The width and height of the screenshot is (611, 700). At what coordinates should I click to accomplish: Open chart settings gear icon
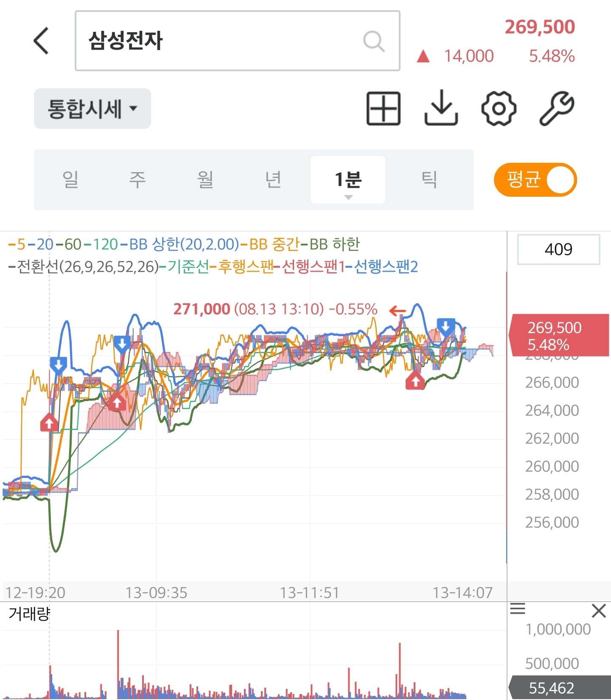tap(499, 109)
